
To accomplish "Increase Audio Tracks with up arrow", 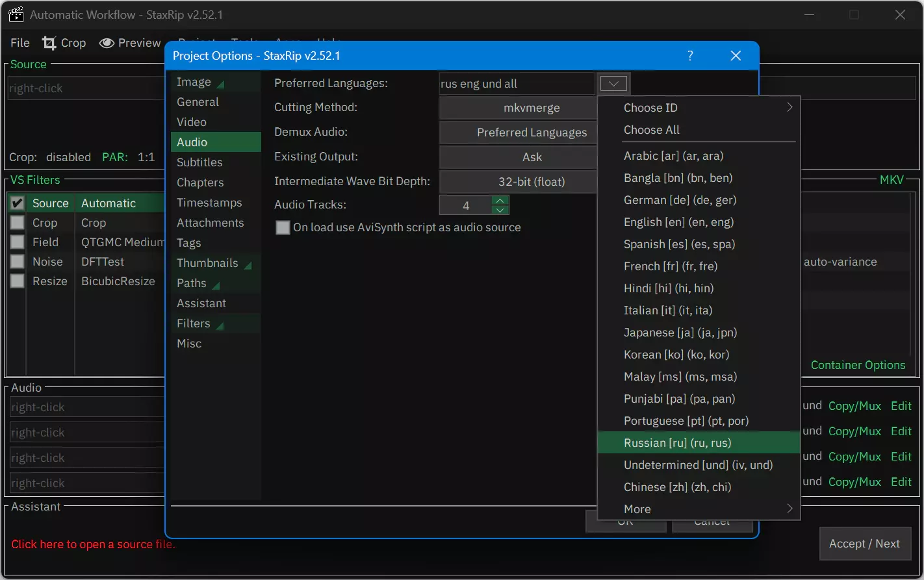I will 500,200.
